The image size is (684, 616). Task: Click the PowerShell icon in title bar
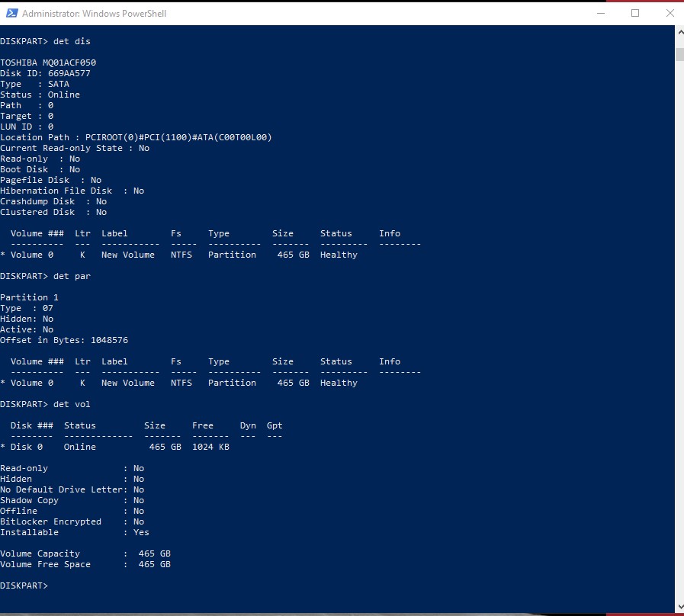pos(10,13)
